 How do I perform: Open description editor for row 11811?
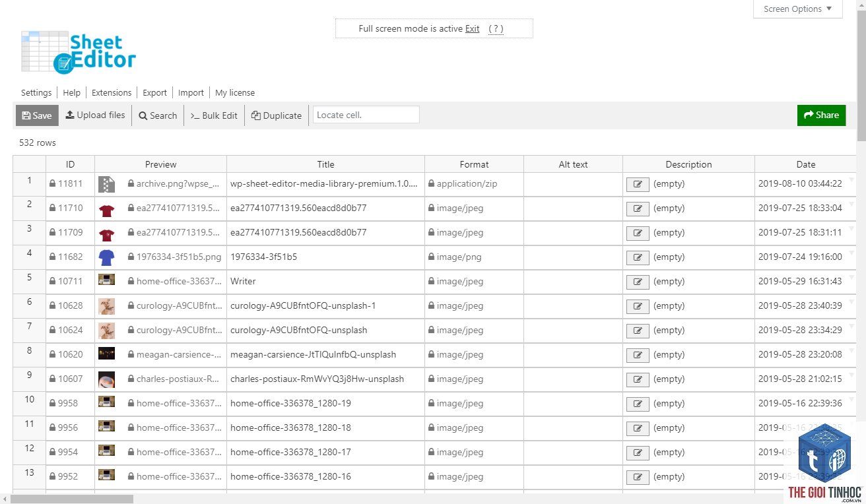tap(638, 185)
